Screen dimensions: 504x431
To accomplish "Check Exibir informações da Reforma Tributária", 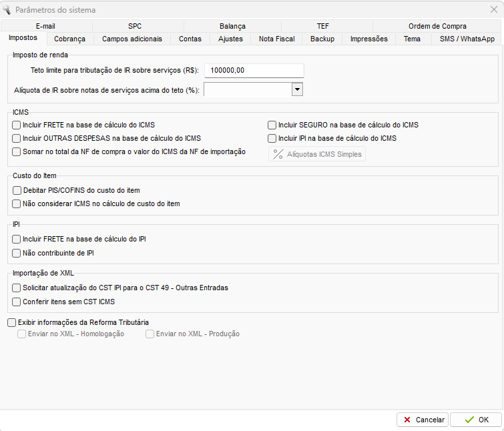I will (11, 322).
